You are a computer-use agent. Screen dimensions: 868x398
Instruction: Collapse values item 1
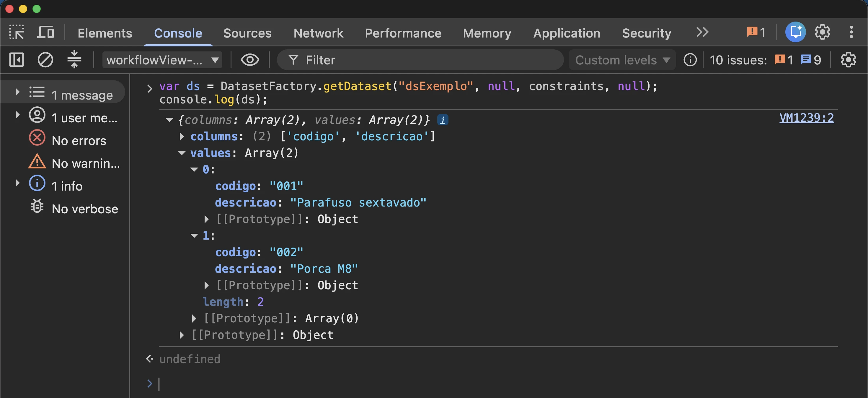coord(194,235)
